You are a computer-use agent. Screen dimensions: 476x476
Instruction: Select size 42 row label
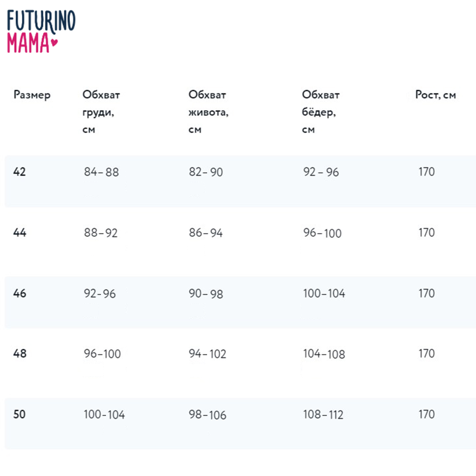(20, 172)
